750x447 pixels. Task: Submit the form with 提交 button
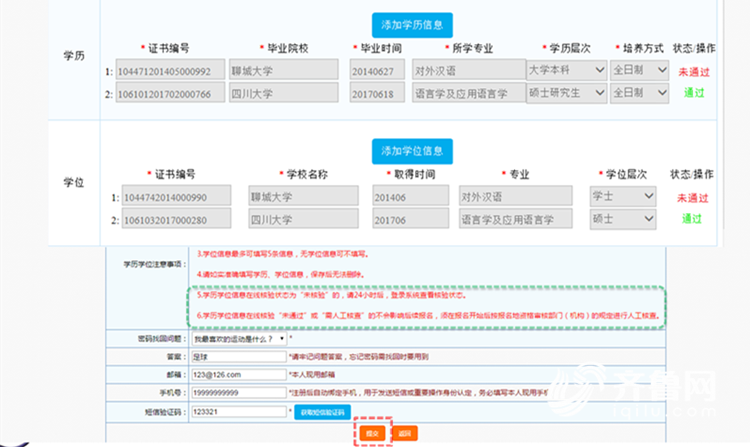coord(372,432)
